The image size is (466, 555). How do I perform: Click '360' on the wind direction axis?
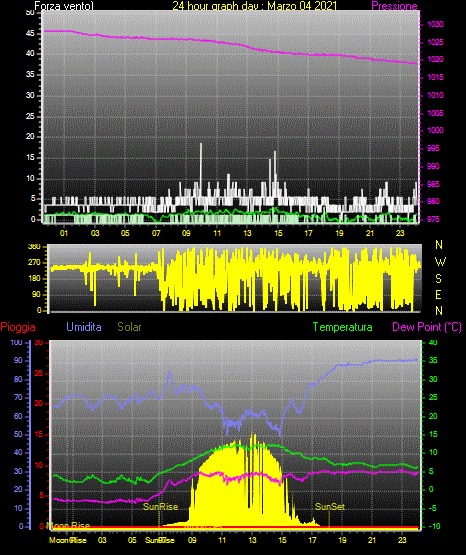coord(34,247)
